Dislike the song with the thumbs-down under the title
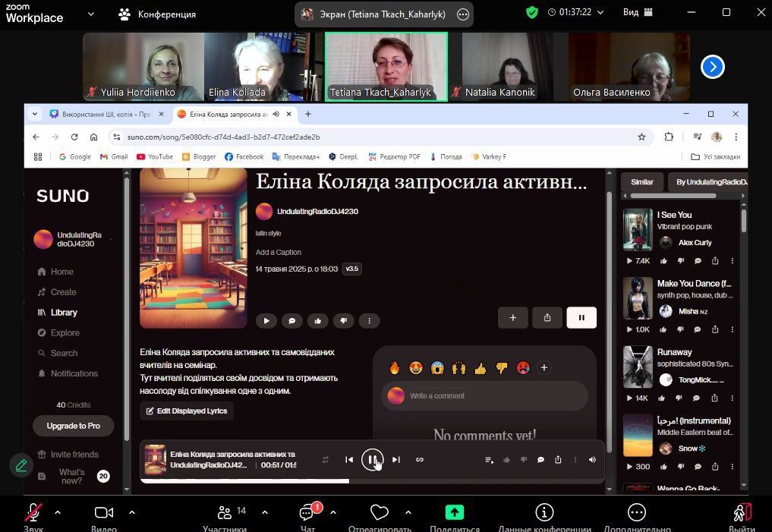Screen dimensions: 772x532 click(344, 321)
